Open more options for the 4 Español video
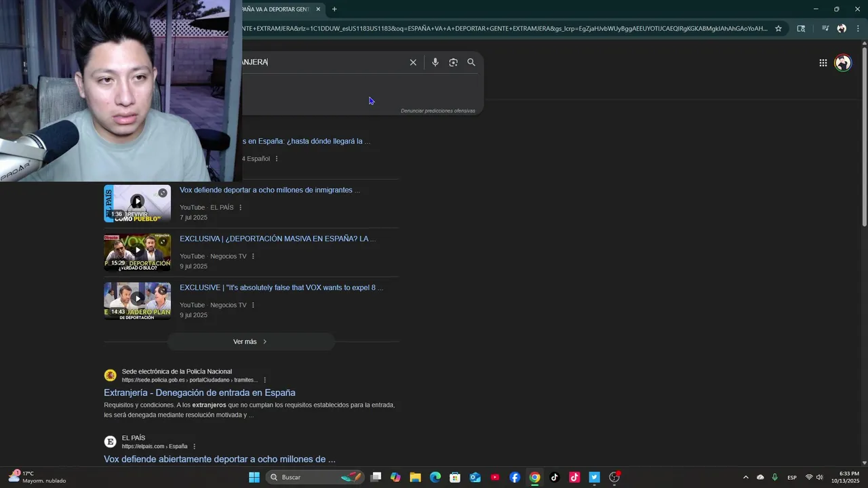Viewport: 868px width, 488px height. point(276,159)
